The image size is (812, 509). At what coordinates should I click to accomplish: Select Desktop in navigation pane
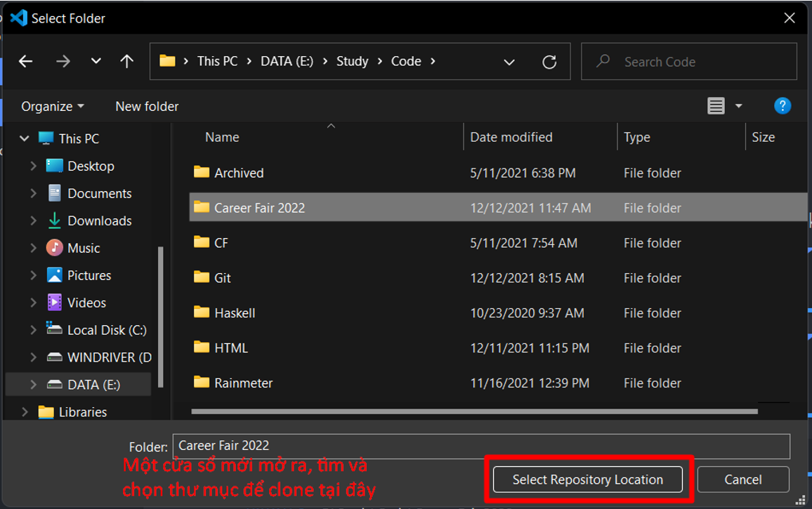pos(91,166)
